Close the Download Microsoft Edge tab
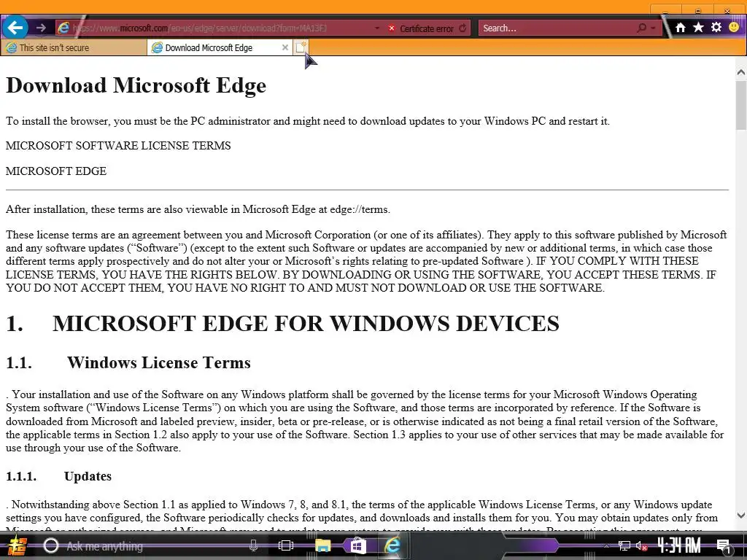The image size is (747, 560). [285, 47]
